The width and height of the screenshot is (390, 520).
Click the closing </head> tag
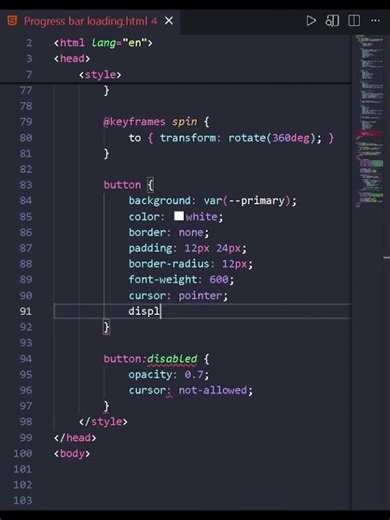pyautogui.click(x=75, y=438)
